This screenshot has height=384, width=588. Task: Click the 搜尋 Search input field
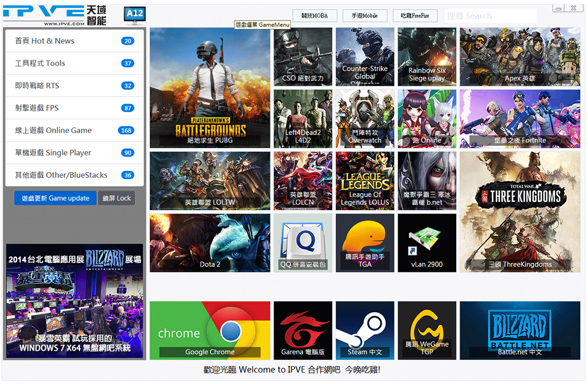(490, 16)
